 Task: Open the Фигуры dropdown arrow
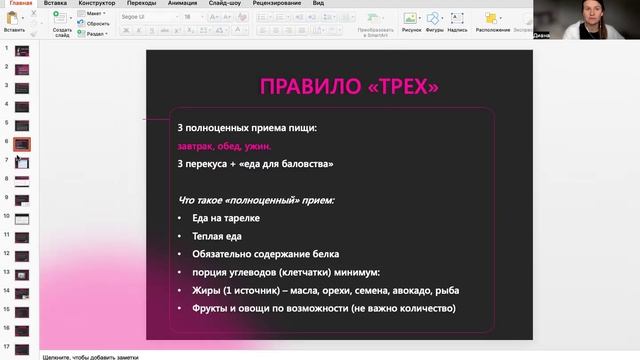pos(442,18)
